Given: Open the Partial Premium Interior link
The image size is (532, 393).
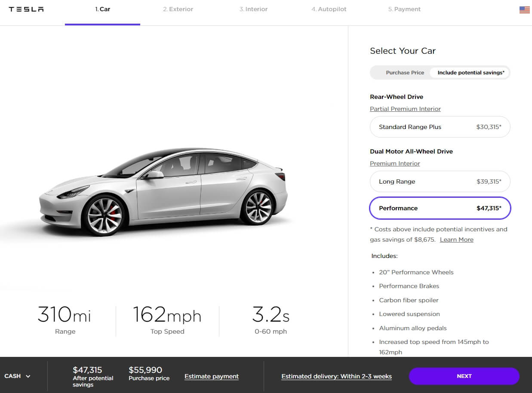Looking at the screenshot, I should pos(405,109).
